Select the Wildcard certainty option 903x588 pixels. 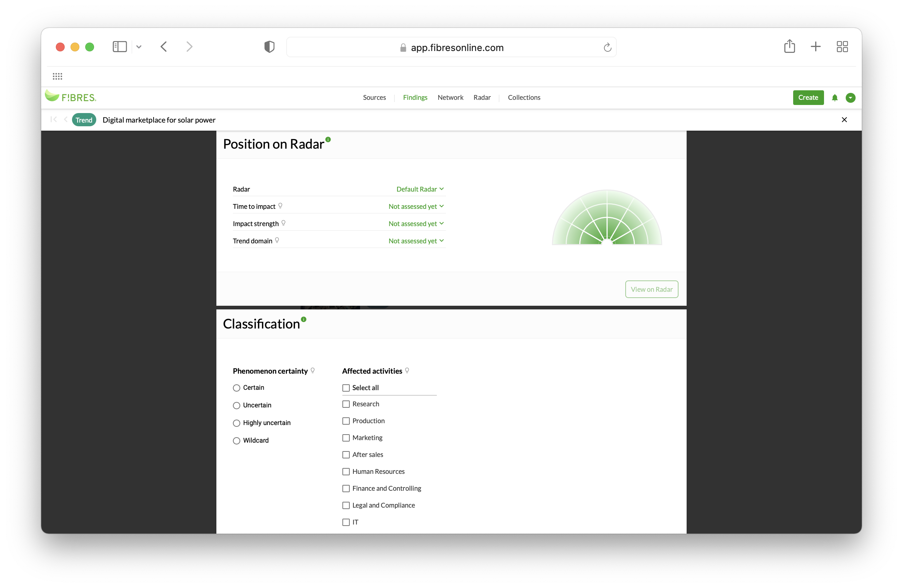(236, 440)
